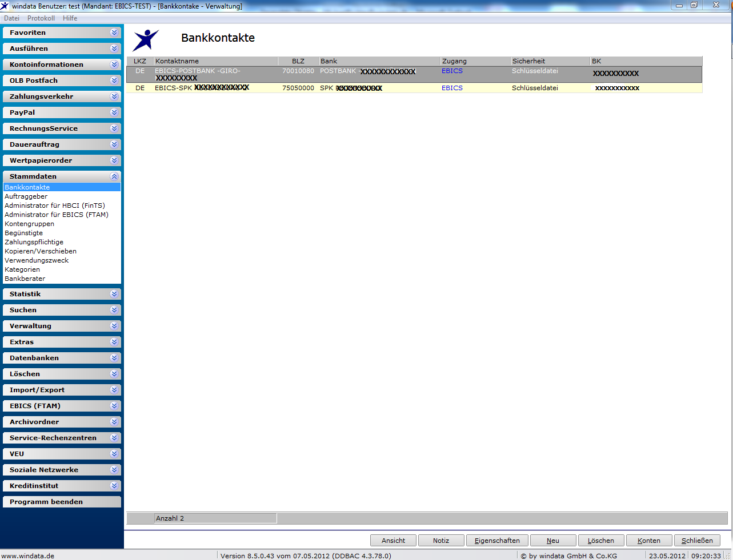Click the windata star logo
The image size is (733, 560).
coord(146,40)
